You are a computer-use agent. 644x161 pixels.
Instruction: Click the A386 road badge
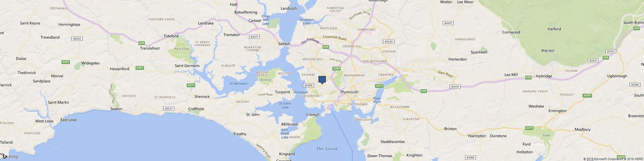[337, 68]
